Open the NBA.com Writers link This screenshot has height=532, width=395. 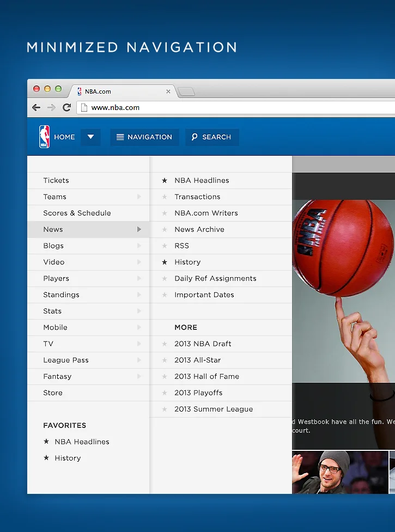(206, 213)
